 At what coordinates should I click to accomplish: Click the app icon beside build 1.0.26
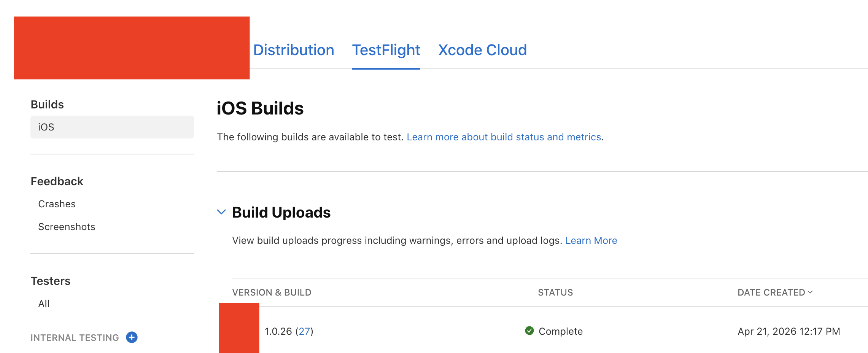point(239,328)
